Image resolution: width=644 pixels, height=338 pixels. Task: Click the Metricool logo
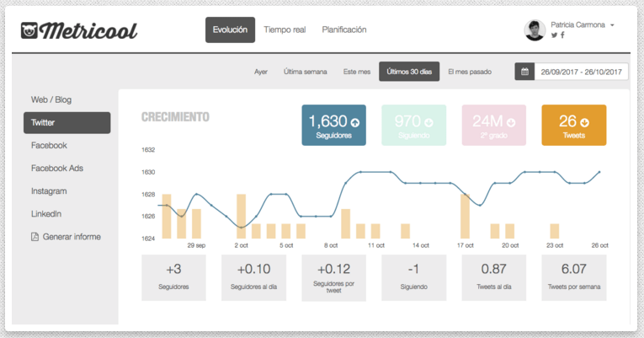(x=79, y=30)
